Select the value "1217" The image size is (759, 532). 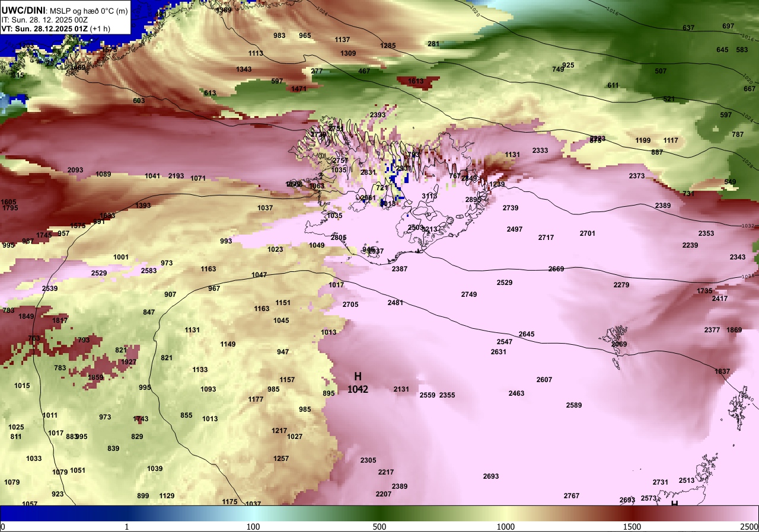279,431
